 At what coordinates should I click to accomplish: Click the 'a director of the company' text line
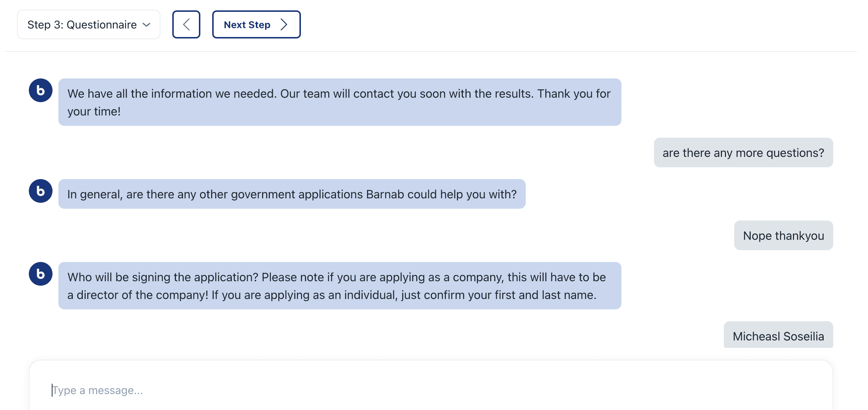coord(332,295)
